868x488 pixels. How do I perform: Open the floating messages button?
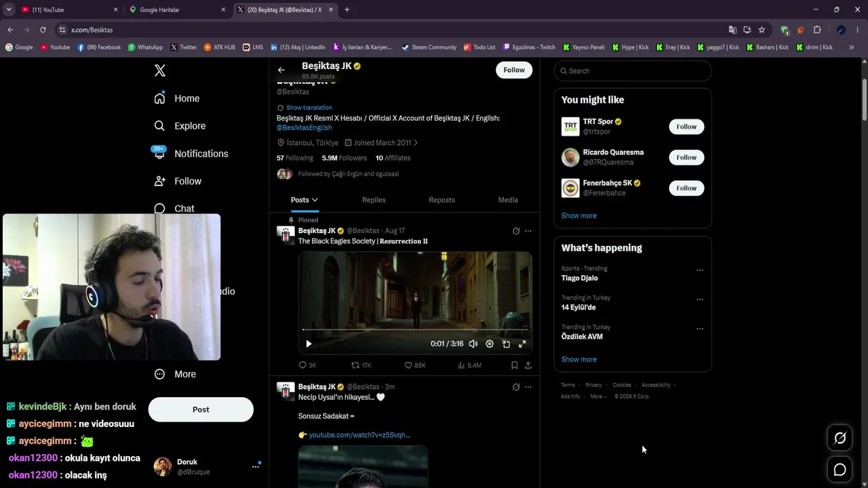click(x=840, y=469)
